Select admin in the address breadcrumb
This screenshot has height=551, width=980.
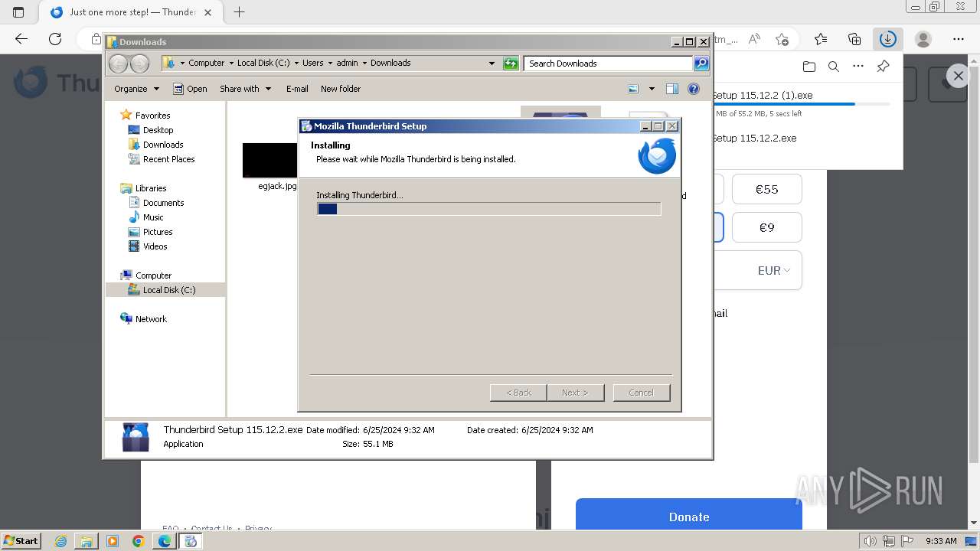click(x=347, y=63)
